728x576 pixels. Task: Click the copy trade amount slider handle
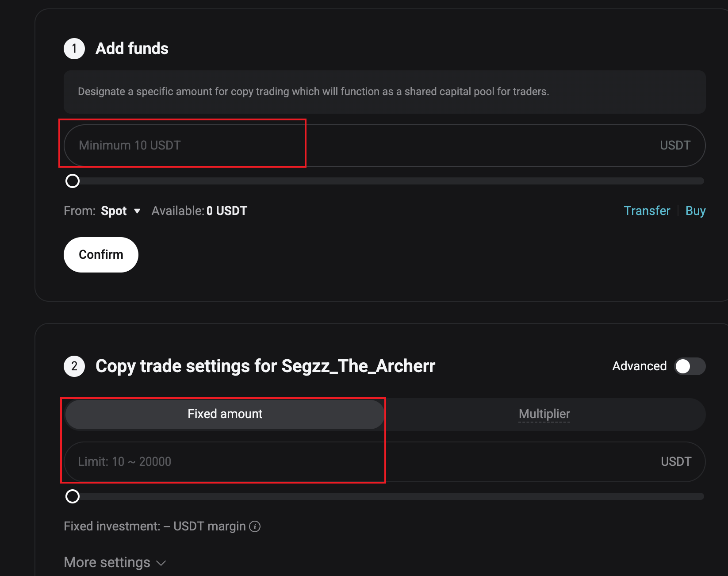(x=73, y=496)
